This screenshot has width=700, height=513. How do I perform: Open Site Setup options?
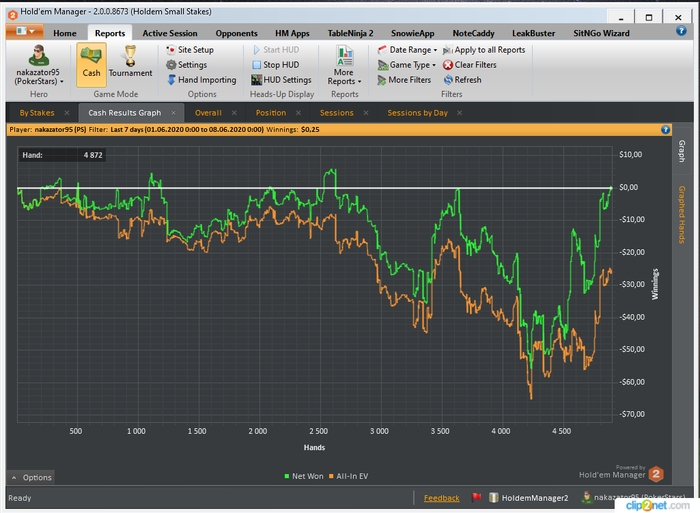coord(190,50)
